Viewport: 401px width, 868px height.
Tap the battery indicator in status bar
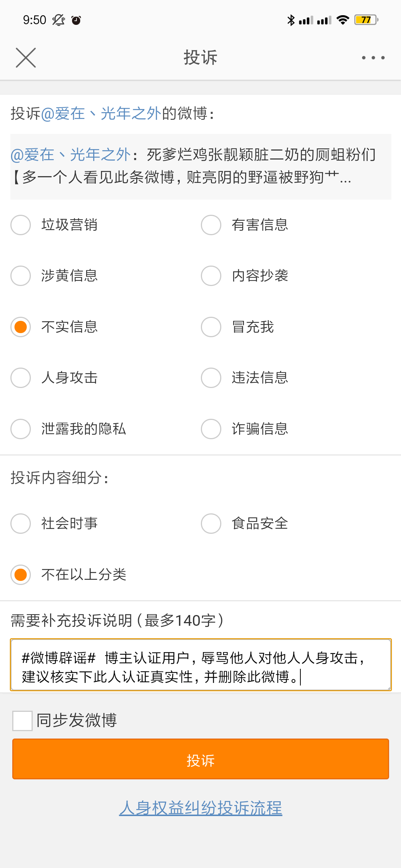pyautogui.click(x=366, y=20)
